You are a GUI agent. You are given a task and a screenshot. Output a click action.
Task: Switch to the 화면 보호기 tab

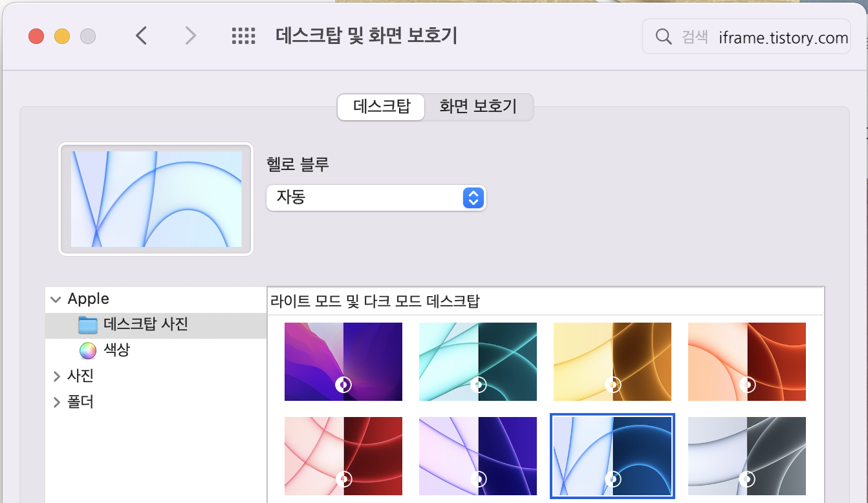click(478, 107)
